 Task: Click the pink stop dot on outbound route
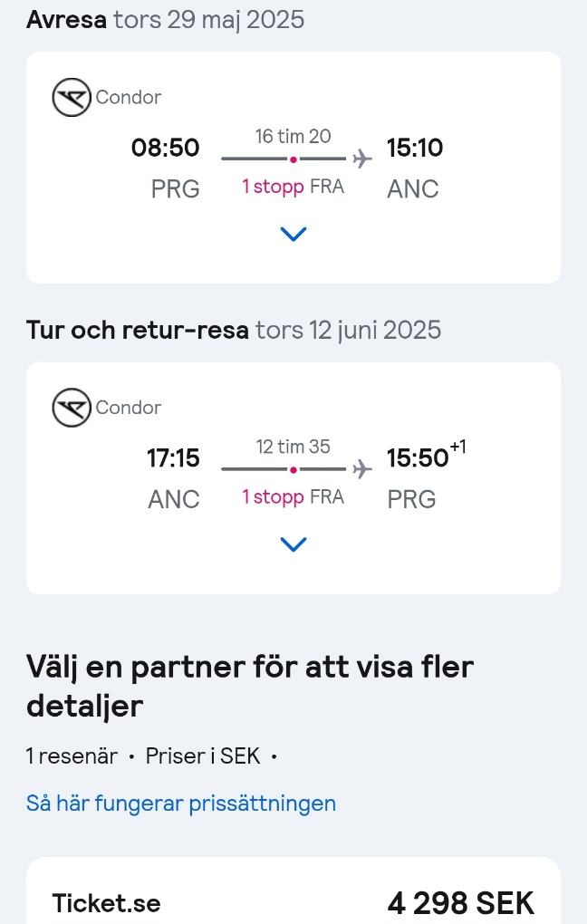click(x=293, y=159)
